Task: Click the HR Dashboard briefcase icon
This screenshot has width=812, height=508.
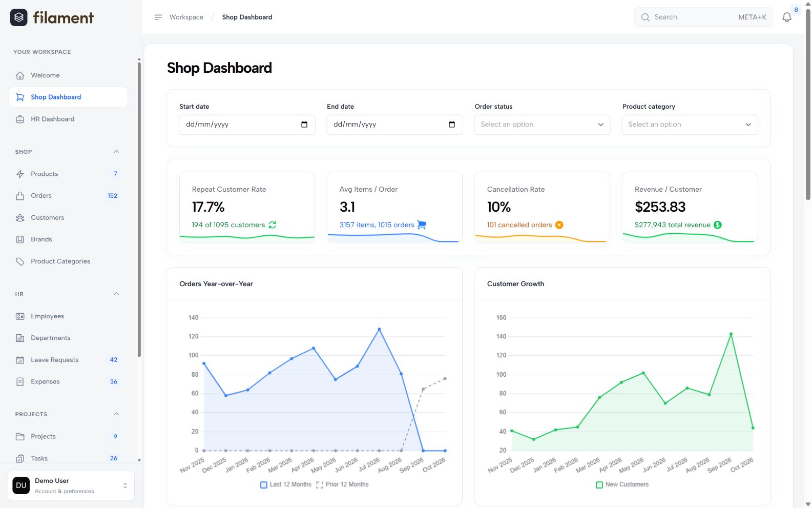Action: click(x=20, y=119)
